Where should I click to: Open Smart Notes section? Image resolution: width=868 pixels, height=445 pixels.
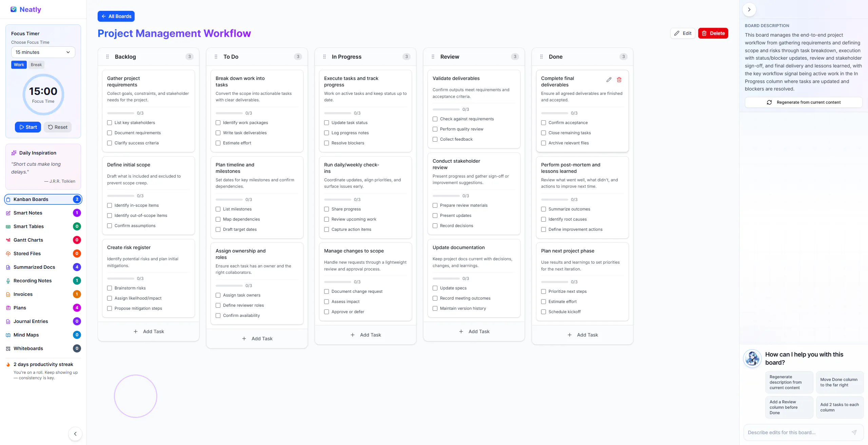[x=43, y=213]
